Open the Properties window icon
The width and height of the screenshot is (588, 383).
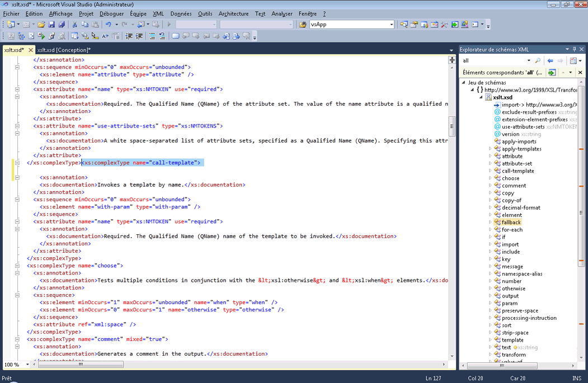(x=414, y=25)
